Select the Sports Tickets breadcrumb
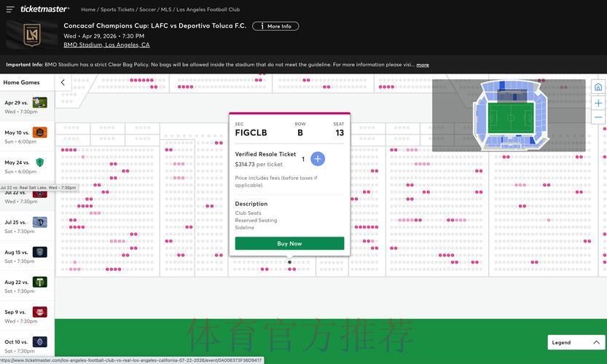This screenshot has height=364, width=607. [x=117, y=9]
